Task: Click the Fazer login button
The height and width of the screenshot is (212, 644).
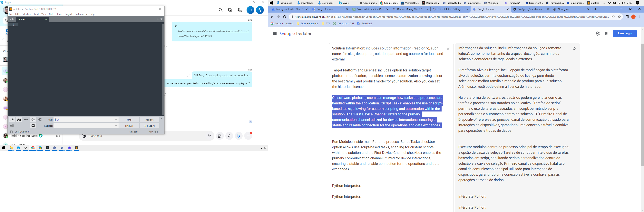Action: coord(625,34)
